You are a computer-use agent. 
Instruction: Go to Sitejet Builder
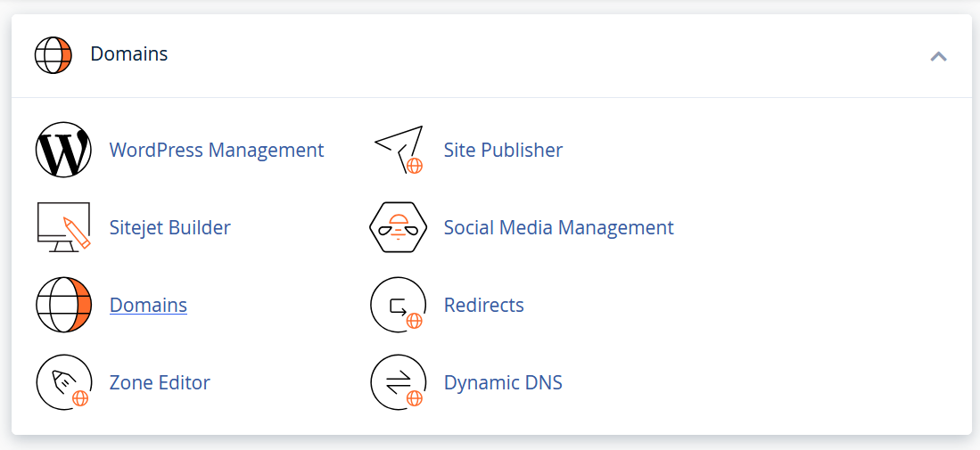pyautogui.click(x=169, y=227)
